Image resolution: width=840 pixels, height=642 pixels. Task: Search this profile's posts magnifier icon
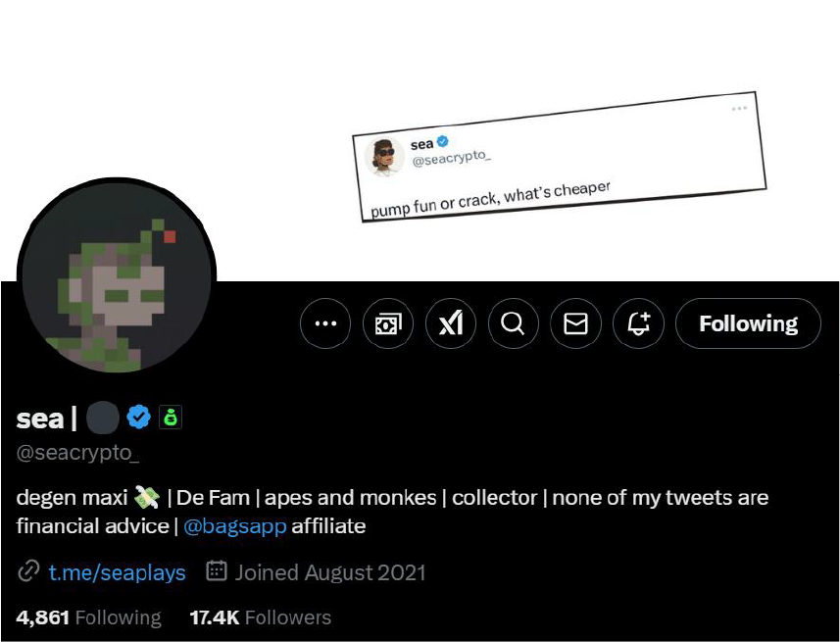pyautogui.click(x=514, y=323)
